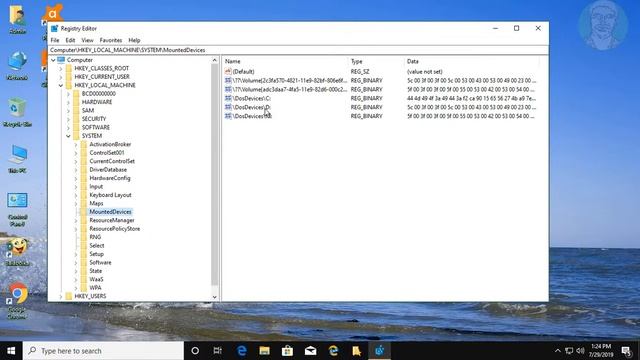The height and width of the screenshot is (360, 640).
Task: Click Registry Editor taskbar icon
Action: tap(379, 351)
